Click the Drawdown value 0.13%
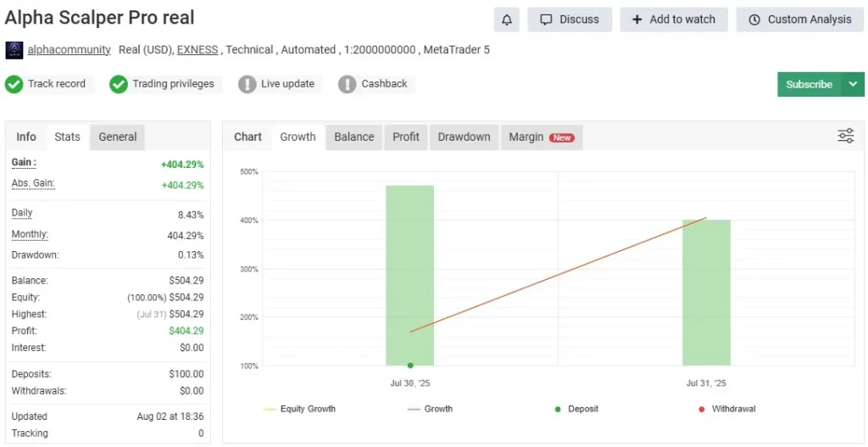 (191, 255)
